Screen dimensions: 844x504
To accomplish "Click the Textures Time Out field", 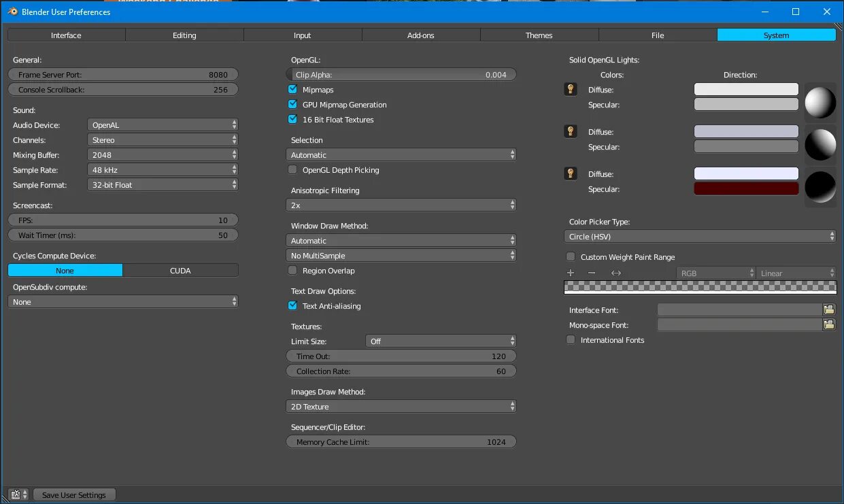I will pos(401,356).
